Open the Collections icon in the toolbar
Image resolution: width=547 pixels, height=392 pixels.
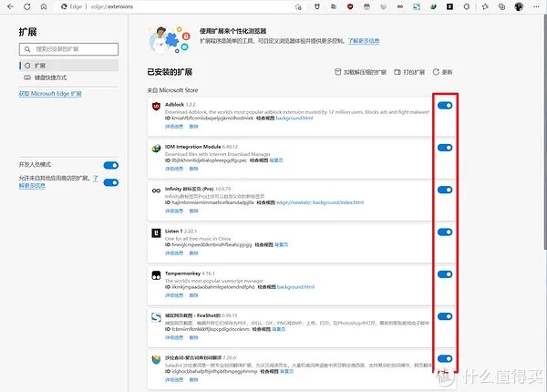click(502, 6)
